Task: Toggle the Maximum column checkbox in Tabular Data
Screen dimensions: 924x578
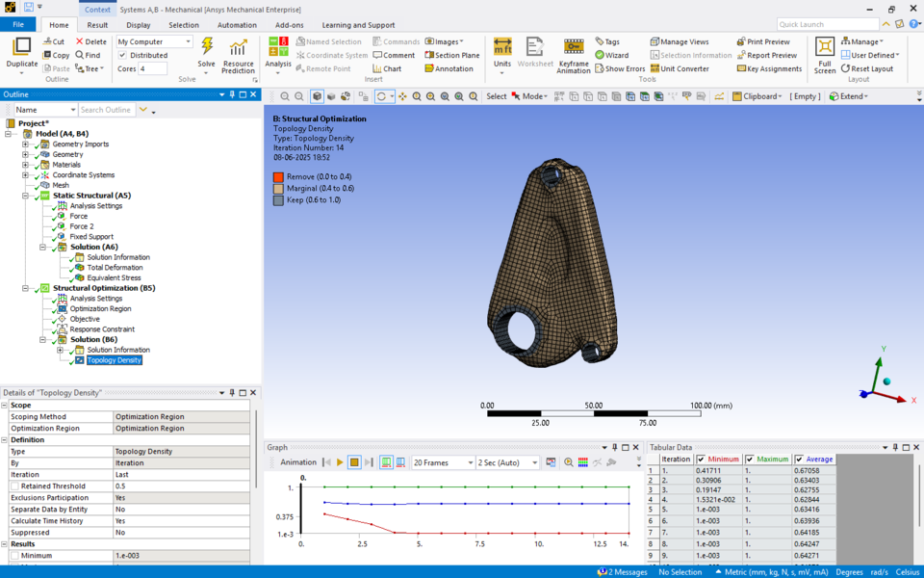Action: 752,459
